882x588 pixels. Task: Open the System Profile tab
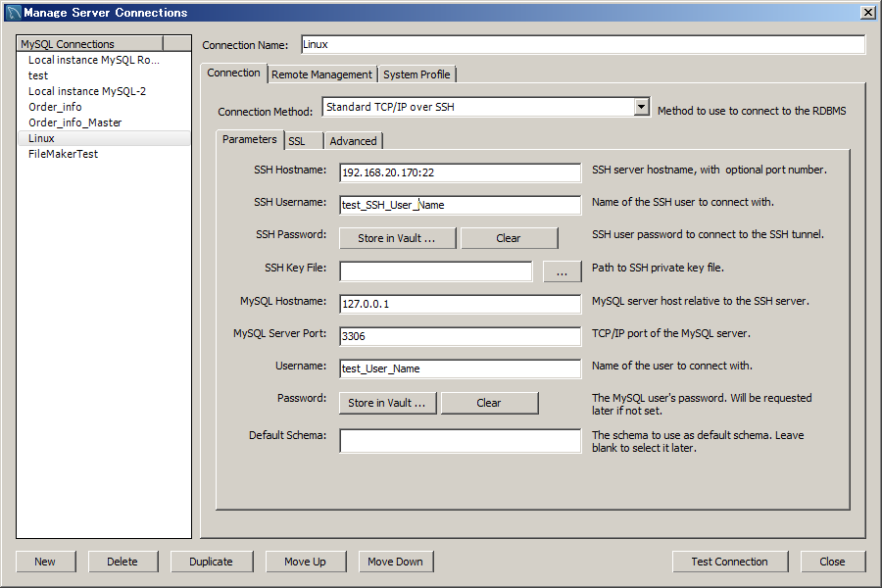[416, 74]
